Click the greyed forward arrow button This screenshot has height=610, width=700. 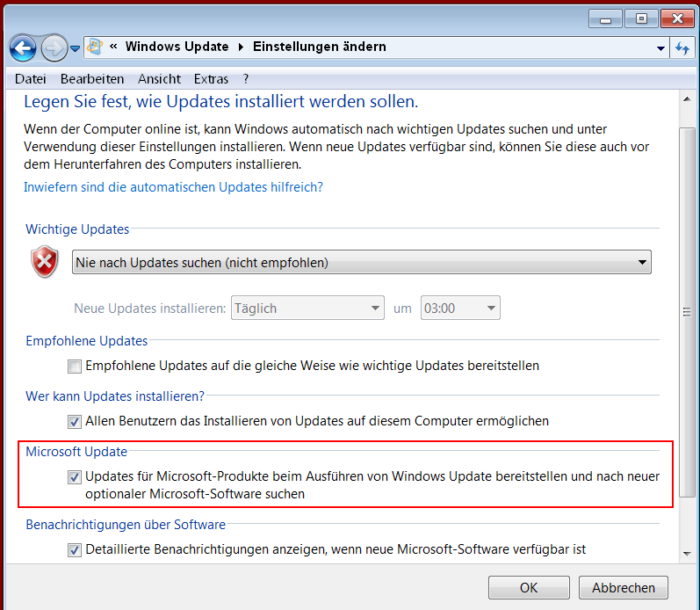[x=54, y=47]
